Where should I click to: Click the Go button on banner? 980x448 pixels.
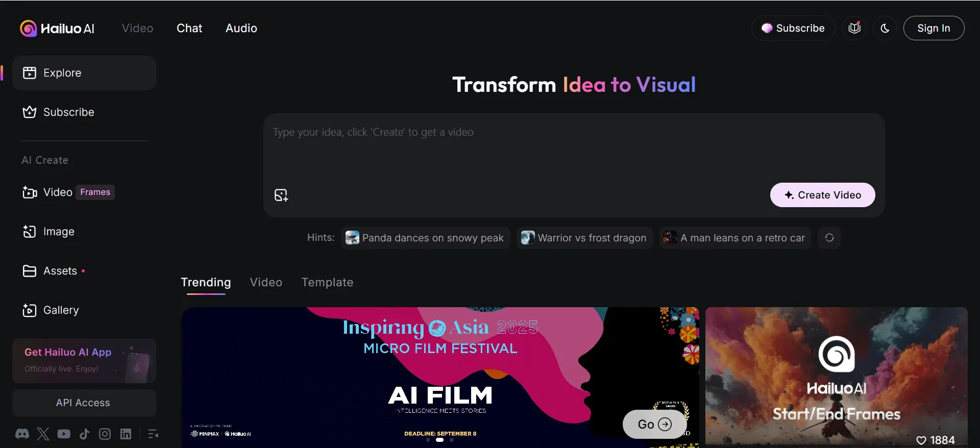tap(654, 424)
